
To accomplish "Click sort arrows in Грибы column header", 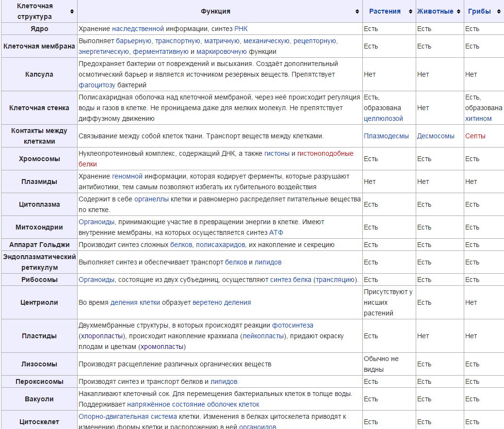I will tap(499, 11).
